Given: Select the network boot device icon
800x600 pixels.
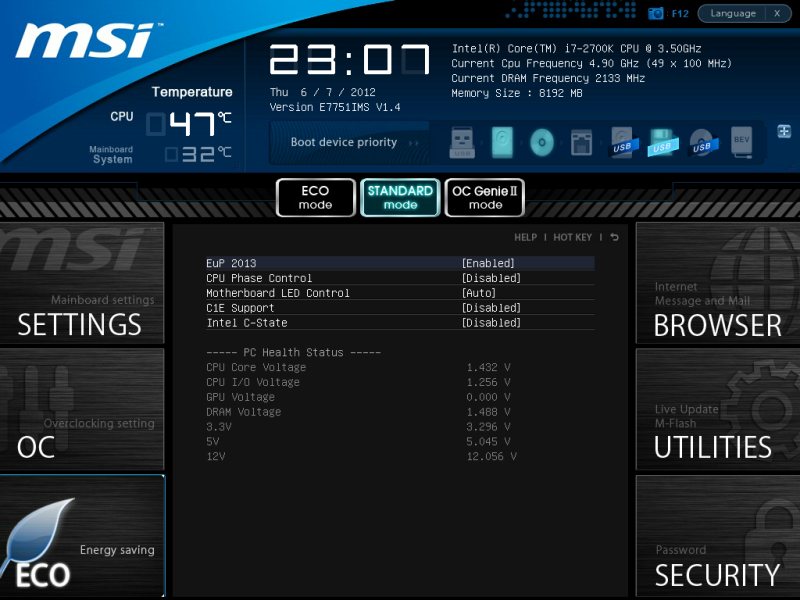Looking at the screenshot, I should [581, 142].
